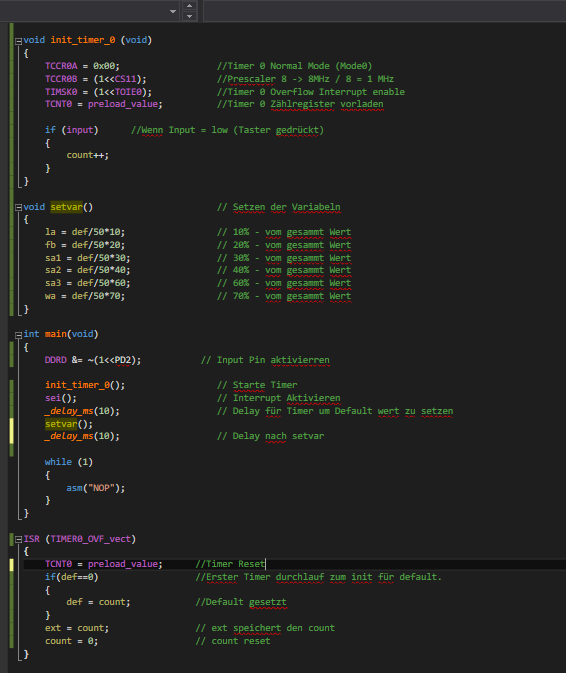Click the comment '//Timer Reset'

230,564
